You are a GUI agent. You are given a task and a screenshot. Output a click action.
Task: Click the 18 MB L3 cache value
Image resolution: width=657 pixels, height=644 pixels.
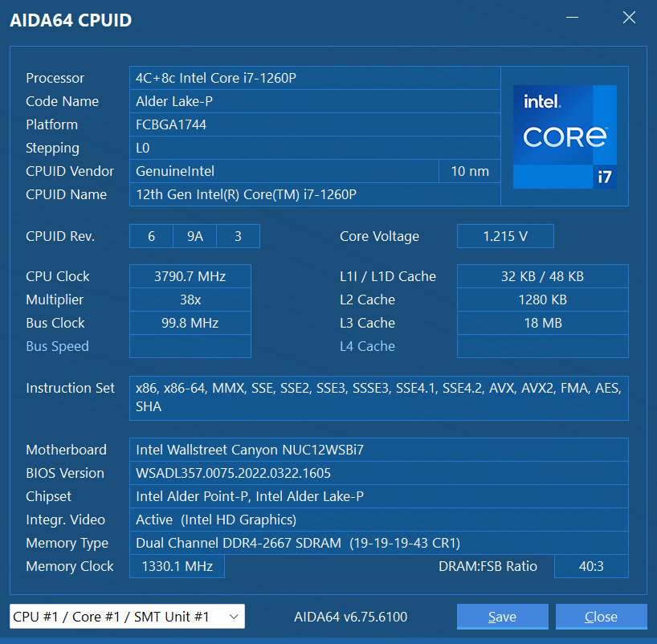[x=543, y=323]
